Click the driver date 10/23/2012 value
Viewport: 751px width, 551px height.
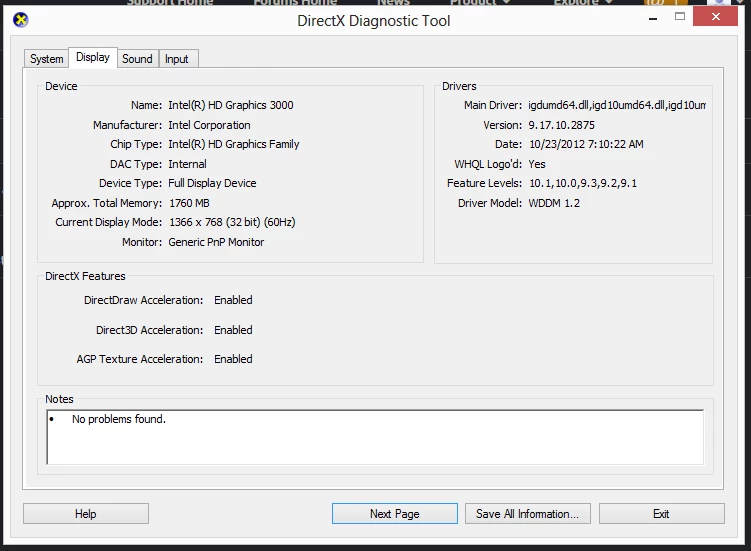coord(586,145)
